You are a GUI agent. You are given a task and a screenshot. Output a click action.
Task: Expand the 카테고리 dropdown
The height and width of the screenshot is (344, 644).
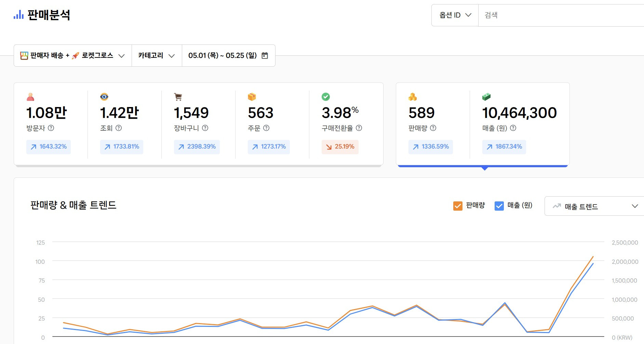(x=157, y=55)
